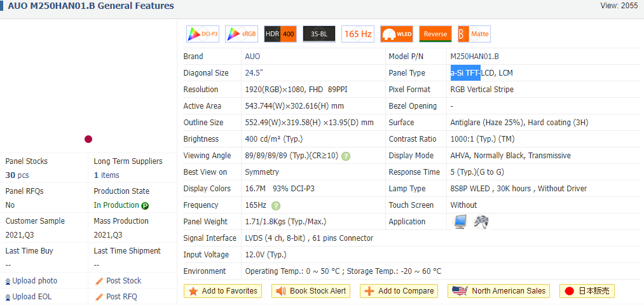This screenshot has height=305, width=644.
Task: Click the 1000:1 contrast ratio value
Action: click(483, 139)
